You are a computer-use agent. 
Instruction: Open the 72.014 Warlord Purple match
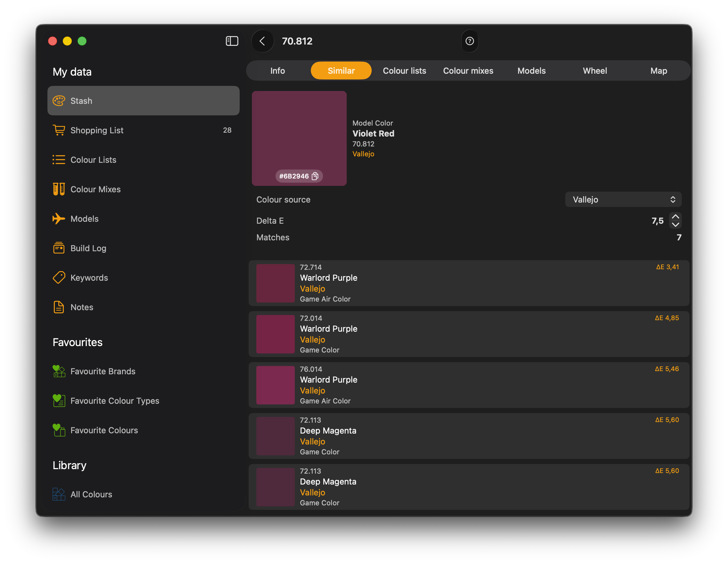point(469,334)
